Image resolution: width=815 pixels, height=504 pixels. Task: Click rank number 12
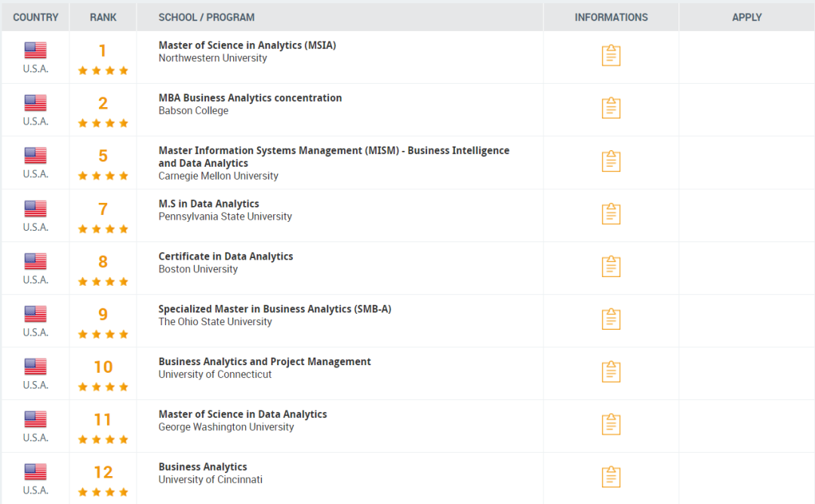(x=103, y=472)
